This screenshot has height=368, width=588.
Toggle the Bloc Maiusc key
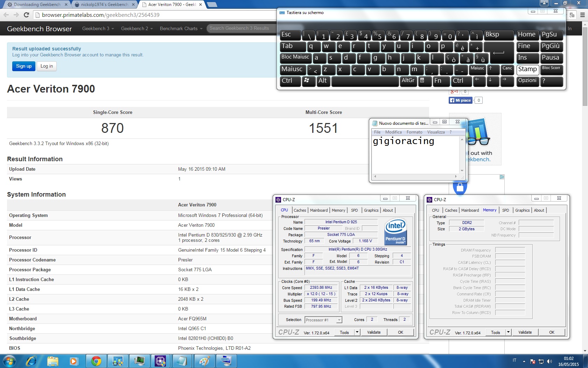pyautogui.click(x=296, y=58)
